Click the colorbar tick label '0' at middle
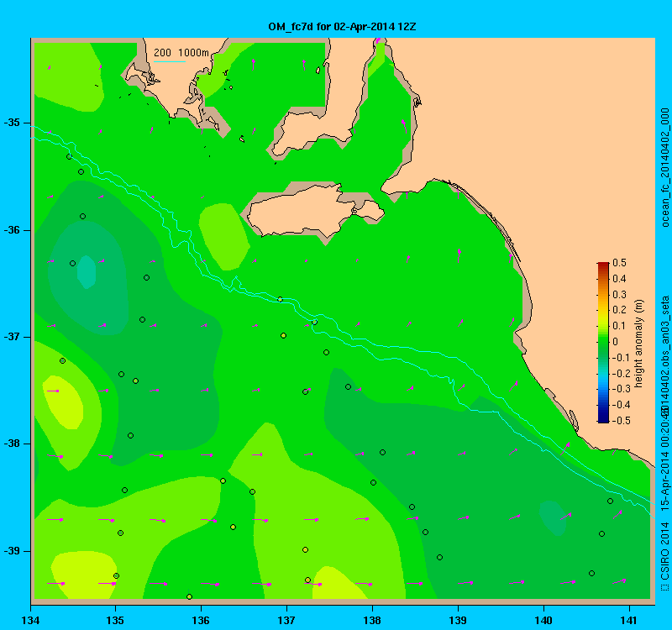The width and height of the screenshot is (672, 630). pos(616,342)
